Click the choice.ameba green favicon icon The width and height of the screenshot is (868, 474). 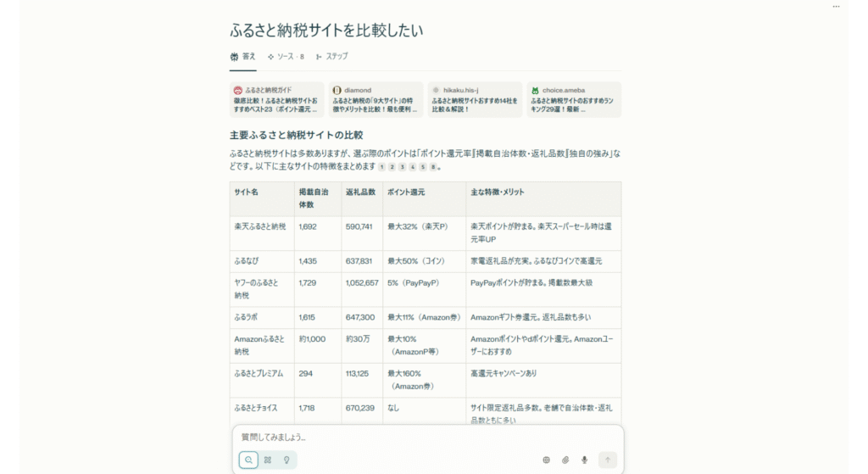[x=535, y=90]
